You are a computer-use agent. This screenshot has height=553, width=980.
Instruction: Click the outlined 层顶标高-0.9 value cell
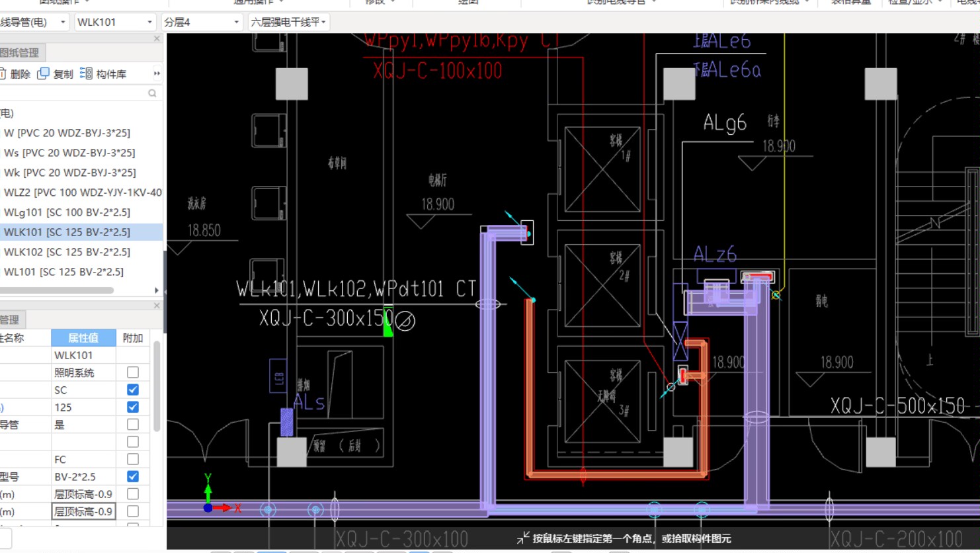[x=83, y=511]
